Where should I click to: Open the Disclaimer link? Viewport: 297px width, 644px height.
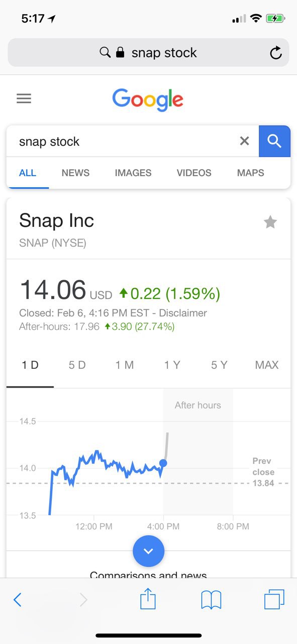[183, 313]
